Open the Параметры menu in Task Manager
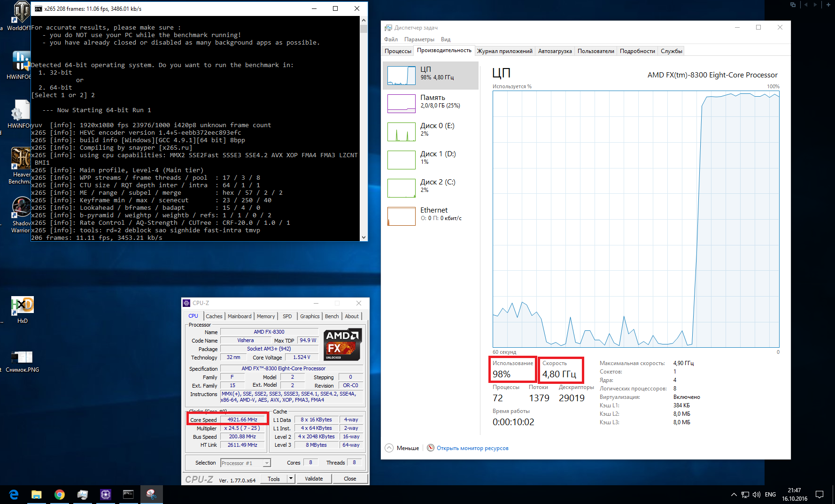Image resolution: width=835 pixels, height=504 pixels. tap(419, 39)
